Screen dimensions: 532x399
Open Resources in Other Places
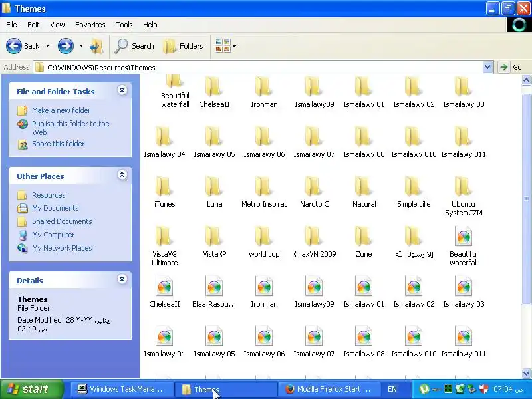[x=49, y=195]
